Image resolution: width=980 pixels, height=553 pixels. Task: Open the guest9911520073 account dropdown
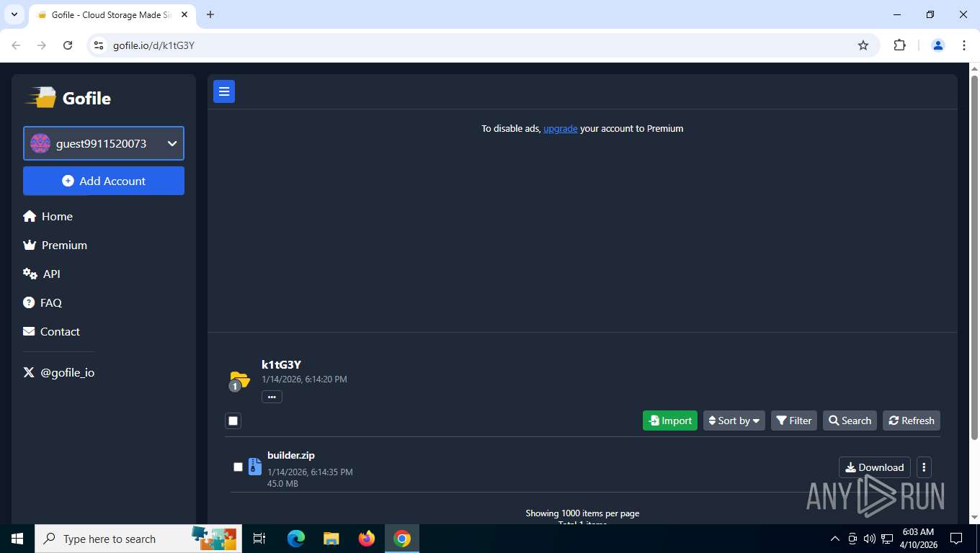point(104,143)
